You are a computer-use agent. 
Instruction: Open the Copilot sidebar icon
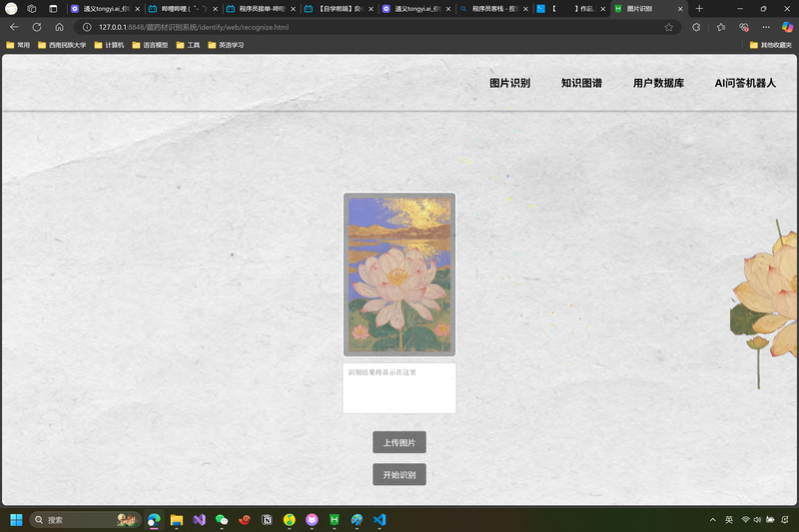787,28
